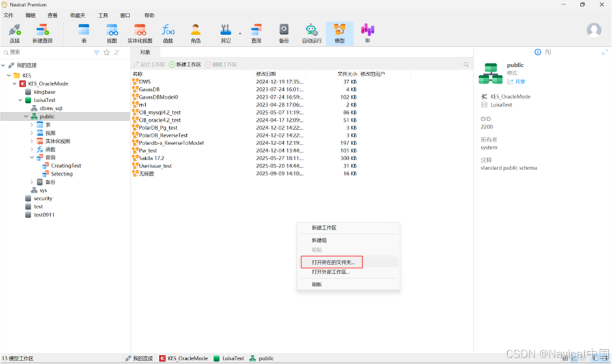Click the filter icon beside search box
Image resolution: width=612 pixels, height=364 pixels.
pyautogui.click(x=96, y=52)
